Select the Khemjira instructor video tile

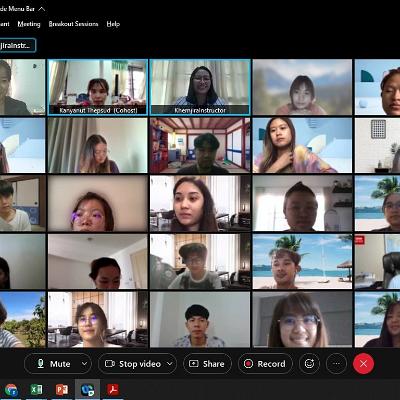200,87
